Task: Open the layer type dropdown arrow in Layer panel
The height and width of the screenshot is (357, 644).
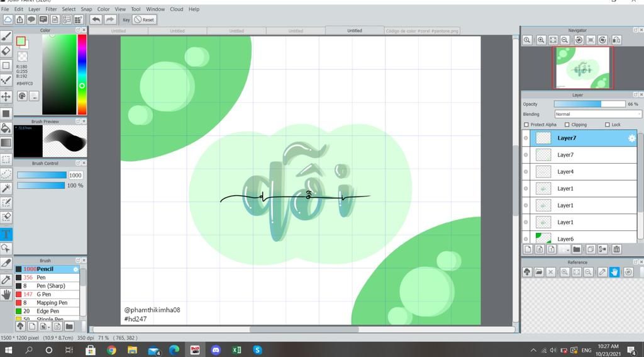Action: [x=565, y=249]
